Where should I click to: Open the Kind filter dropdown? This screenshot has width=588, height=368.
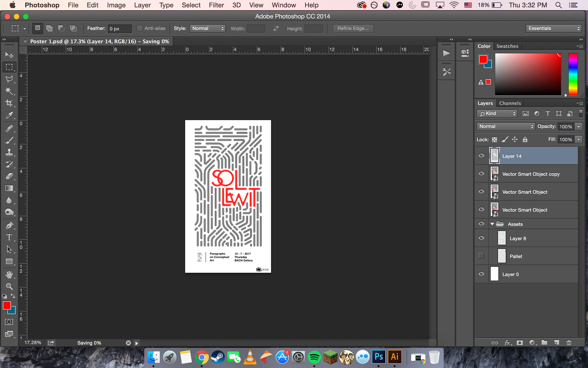tap(497, 113)
